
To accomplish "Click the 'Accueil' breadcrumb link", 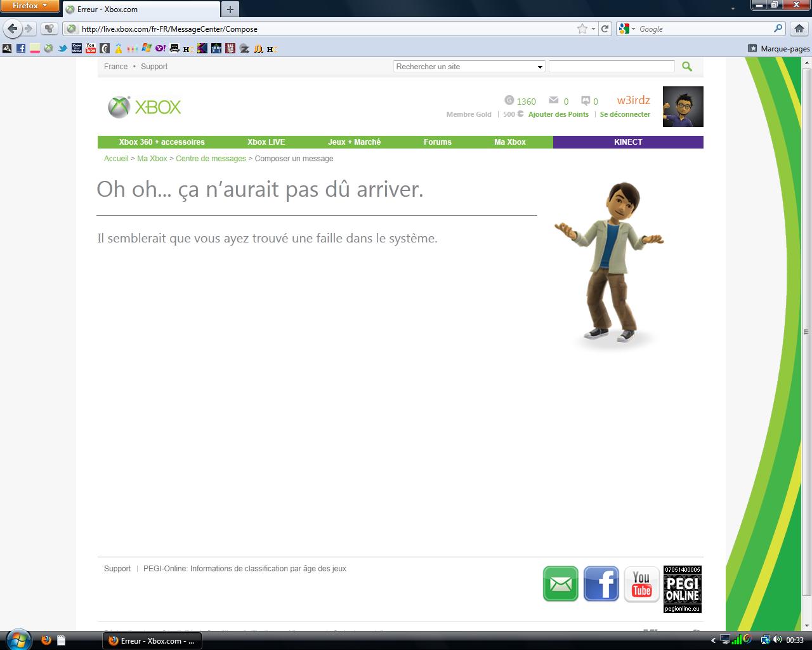I will (x=116, y=159).
